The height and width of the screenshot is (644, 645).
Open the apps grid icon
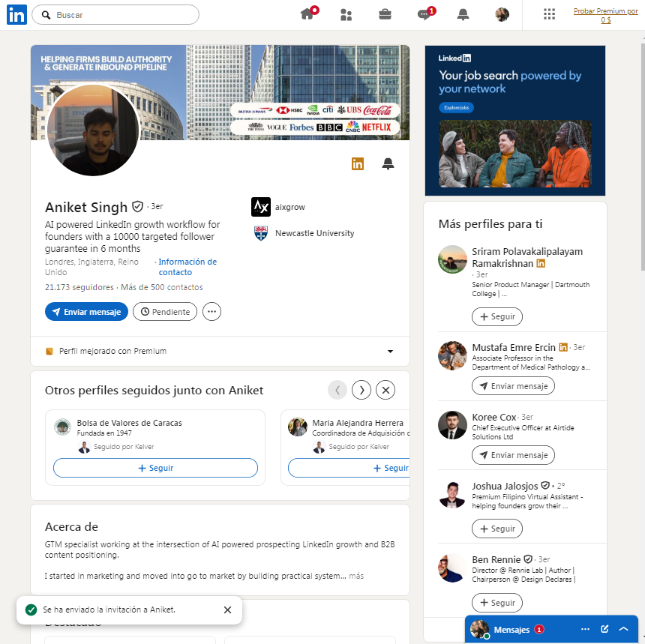click(549, 15)
